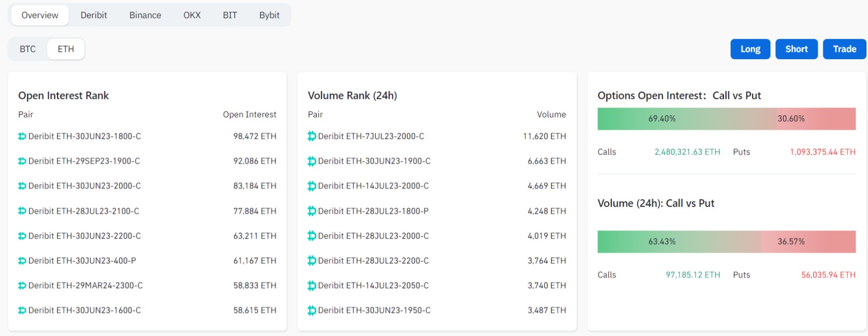
Task: Switch to the Bybit tab
Action: pyautogui.click(x=269, y=15)
